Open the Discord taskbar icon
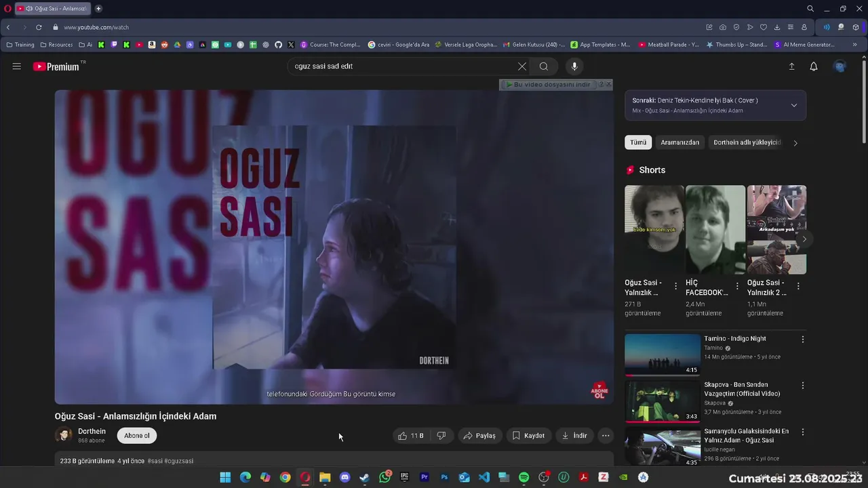Screen dimensions: 868x488 [x=345, y=477]
